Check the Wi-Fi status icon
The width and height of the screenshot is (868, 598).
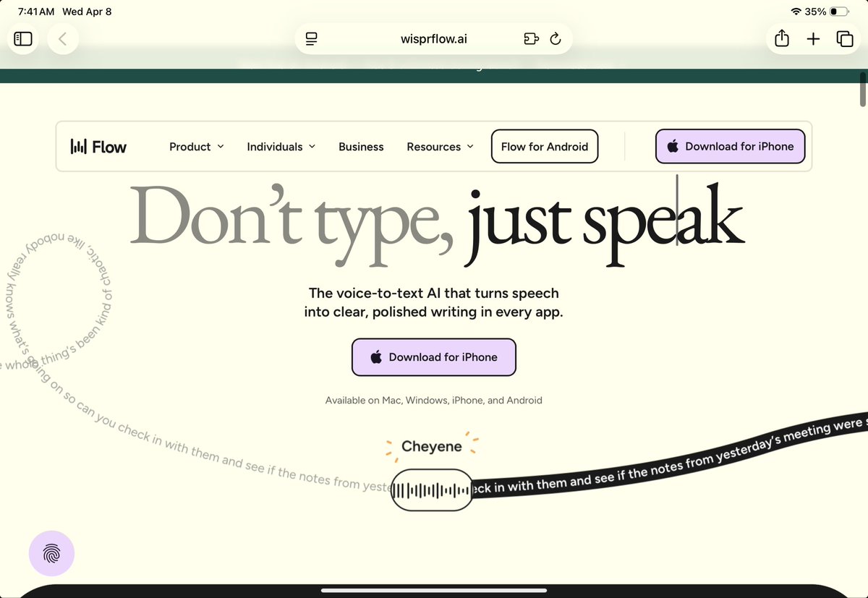point(796,12)
